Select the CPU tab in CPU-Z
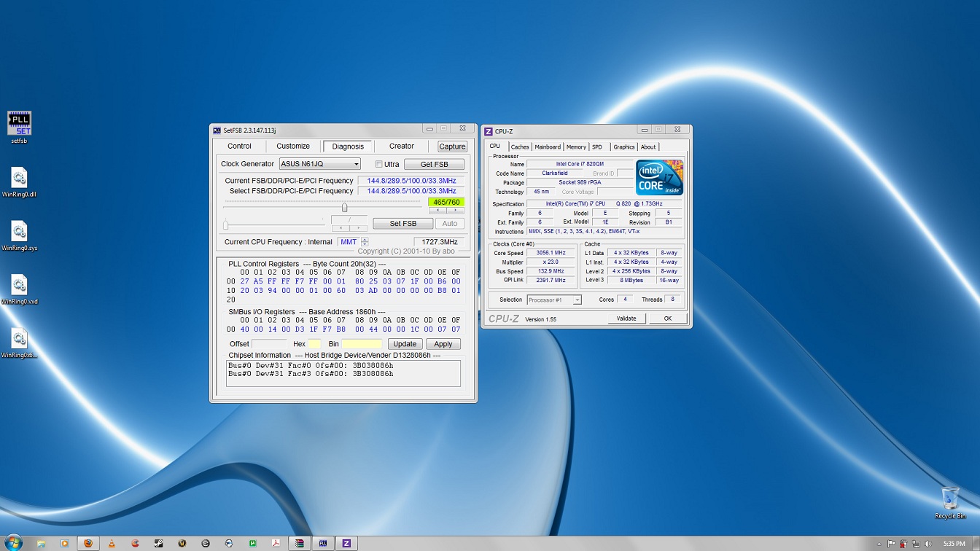The height and width of the screenshot is (551, 980). [x=495, y=146]
